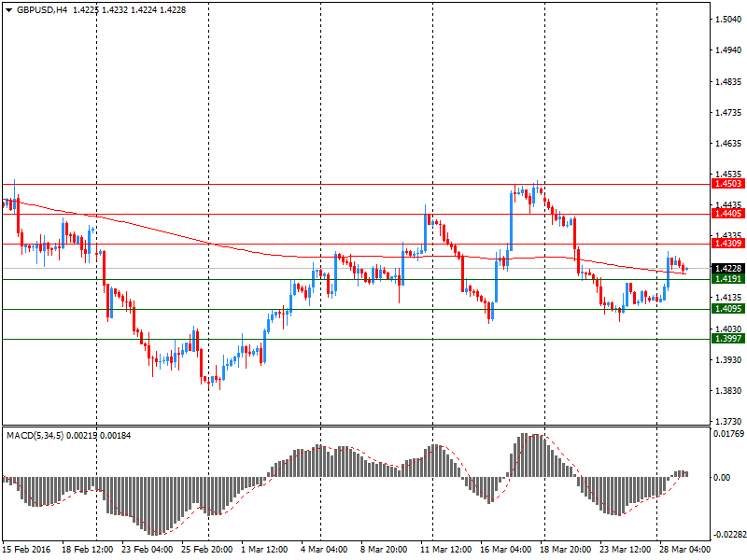Select the 0.01769 MACD scale value
Image resolution: width=747 pixels, height=560 pixels.
point(728,434)
